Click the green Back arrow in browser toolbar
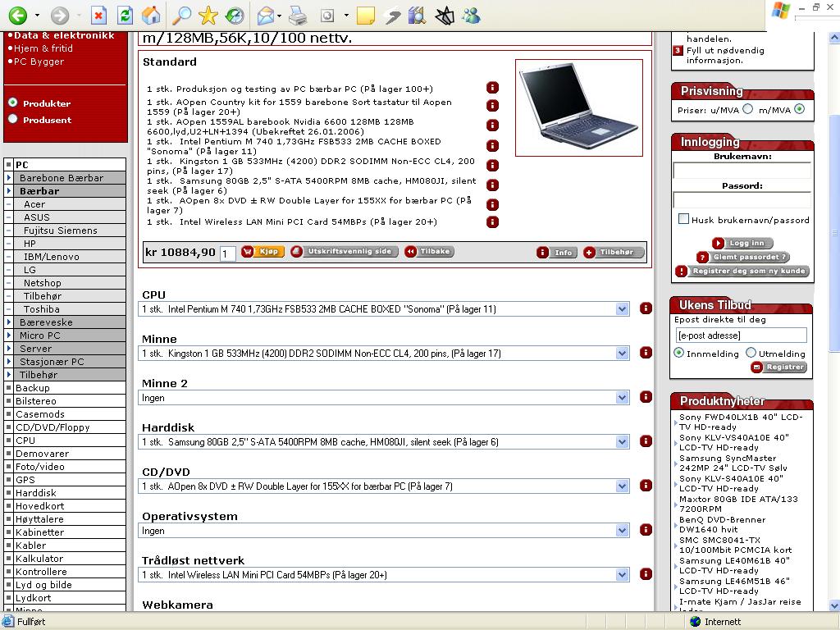Image resolution: width=840 pixels, height=630 pixels. coord(18,16)
